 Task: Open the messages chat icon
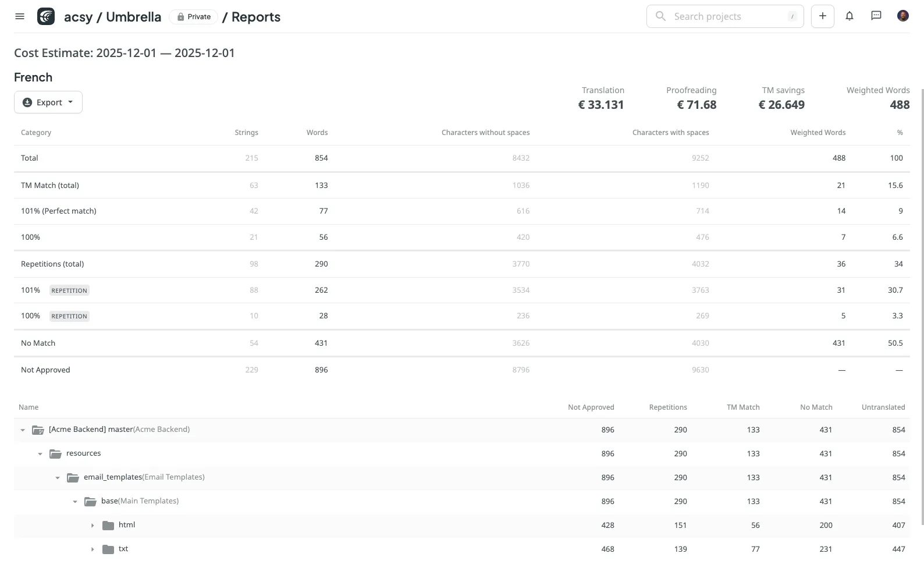[876, 16]
